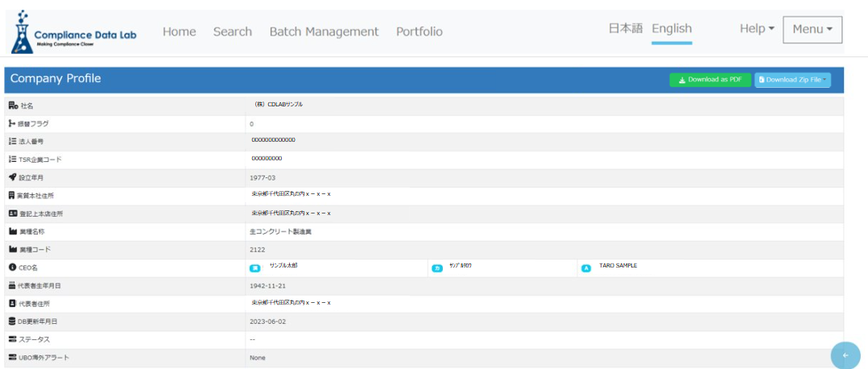Click the database icon beside DB更新年月日
This screenshot has height=369, width=868.
12,321
